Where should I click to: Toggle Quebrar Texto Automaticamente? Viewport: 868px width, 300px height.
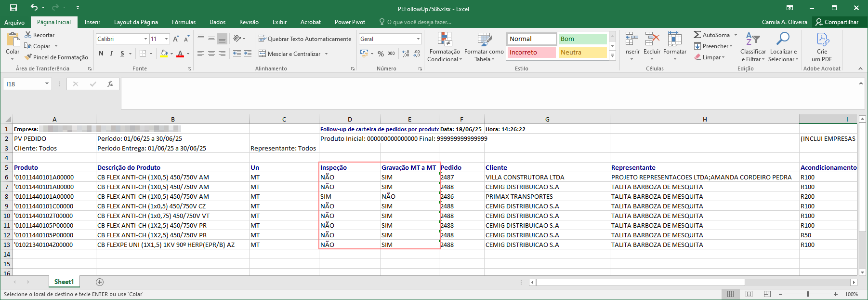point(305,39)
